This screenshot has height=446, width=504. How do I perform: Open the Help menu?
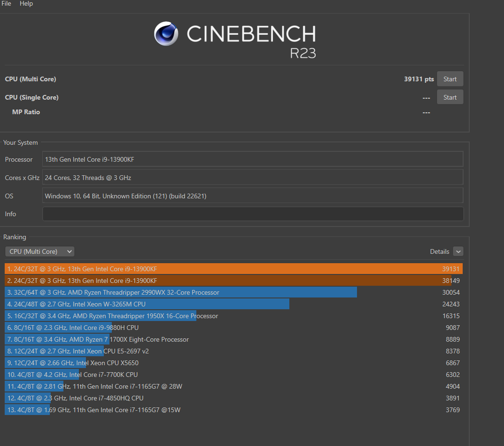tap(26, 4)
